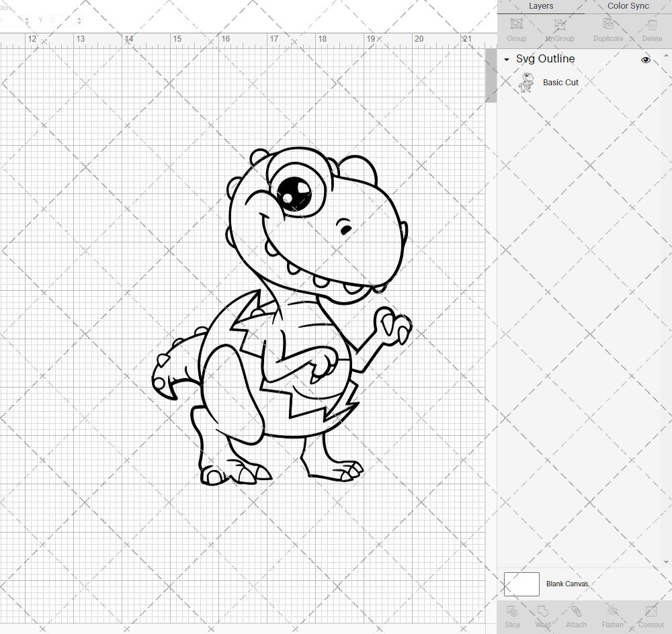Select the Slice tool

(x=513, y=615)
